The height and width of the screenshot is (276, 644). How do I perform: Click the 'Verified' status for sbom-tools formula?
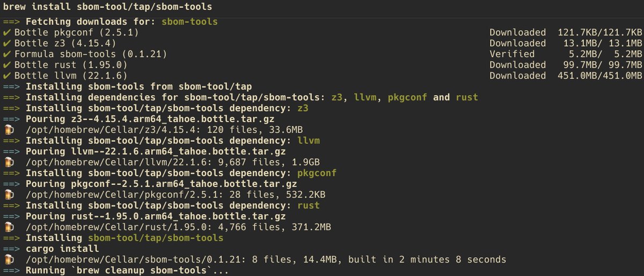coord(512,54)
